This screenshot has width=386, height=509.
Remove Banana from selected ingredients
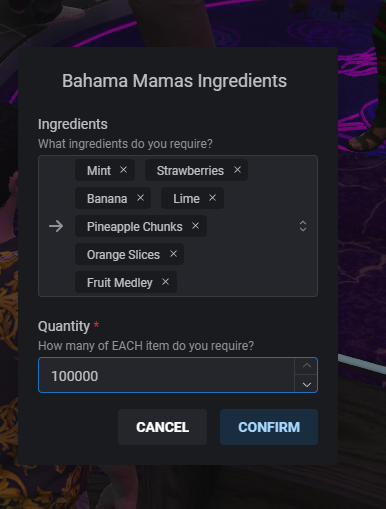(x=140, y=198)
